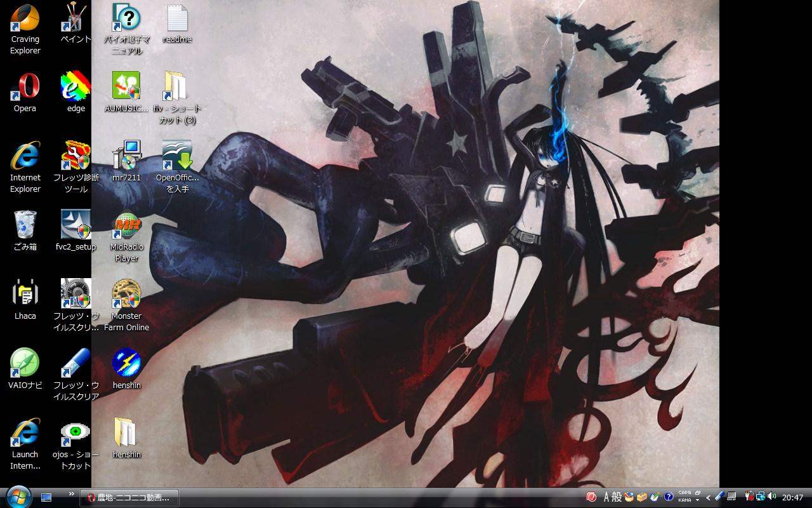Image resolution: width=812 pixels, height=508 pixels.
Task: Toggle the KANA lock indicator in language bar
Action: click(x=684, y=500)
